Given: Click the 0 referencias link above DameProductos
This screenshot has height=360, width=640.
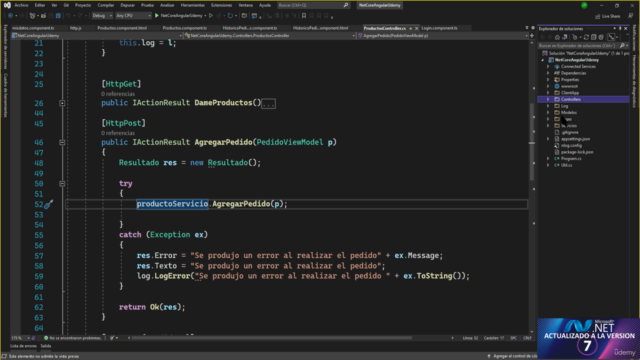Looking at the screenshot, I should pyautogui.click(x=118, y=94).
